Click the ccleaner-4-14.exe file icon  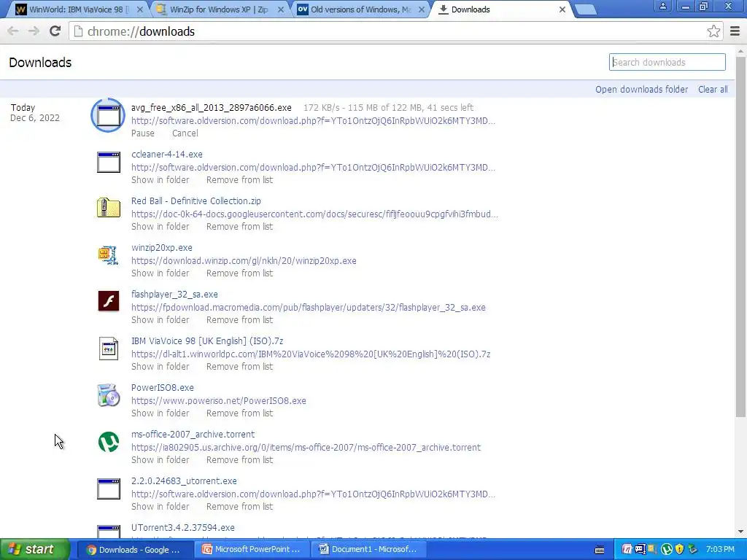[109, 163]
